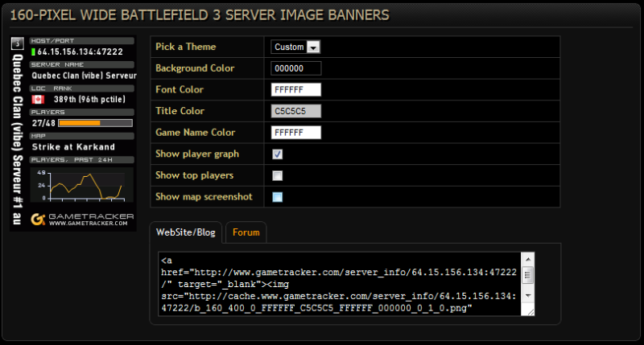The height and width of the screenshot is (345, 644).
Task: Click the Game Name Color label
Action: pyautogui.click(x=196, y=133)
